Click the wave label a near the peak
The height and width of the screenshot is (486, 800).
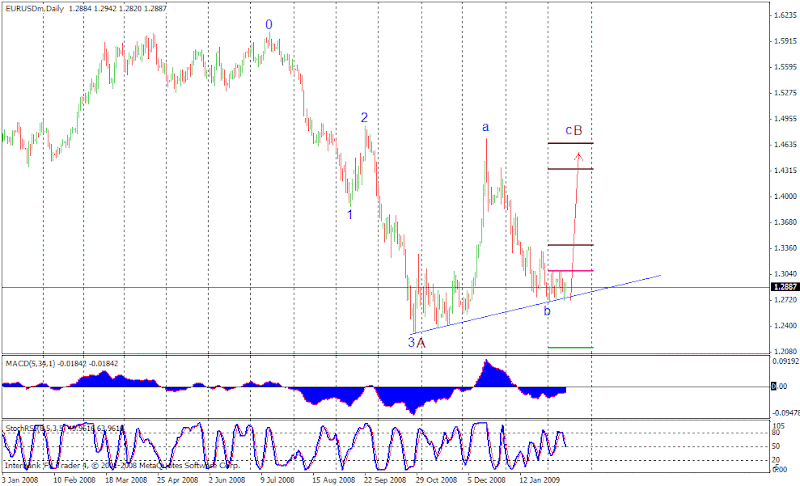click(486, 127)
